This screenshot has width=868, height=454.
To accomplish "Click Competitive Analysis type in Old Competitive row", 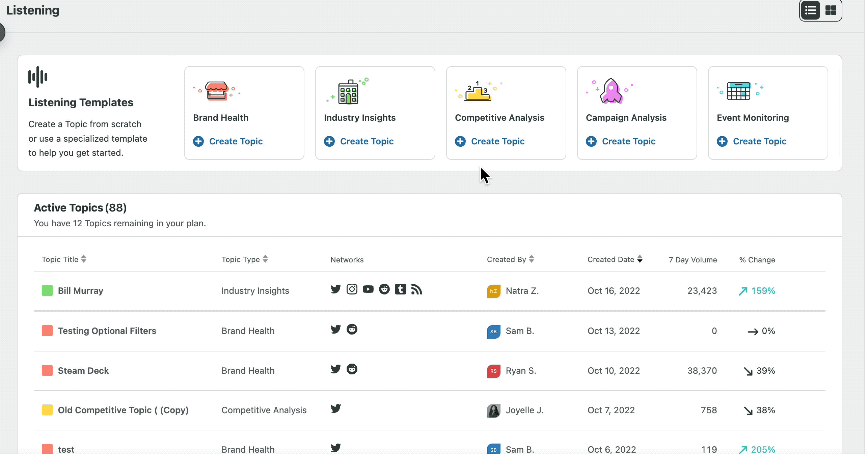I will [264, 410].
